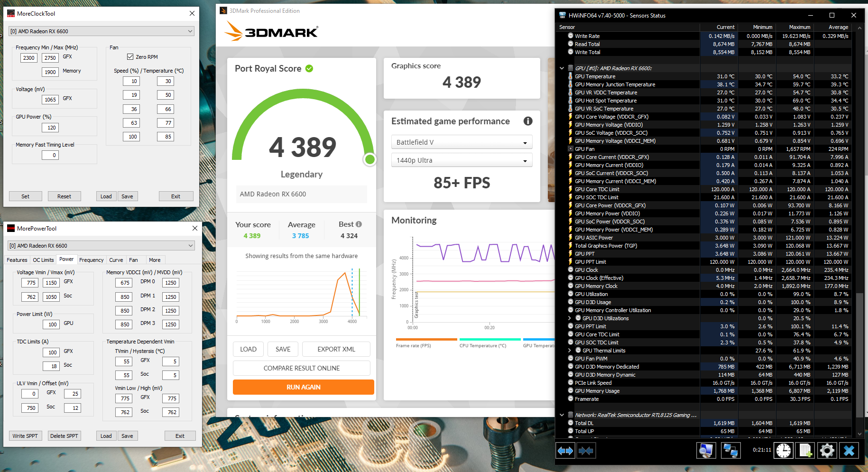Click circle icon of Framerate row
The image size is (868, 472).
tap(571, 399)
